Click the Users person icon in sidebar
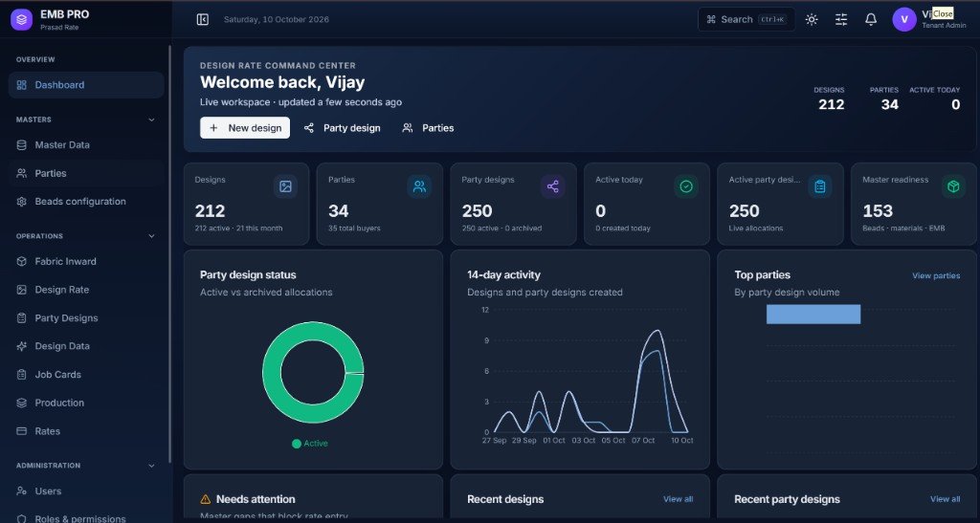Screen dimensions: 980x523 click(21, 491)
